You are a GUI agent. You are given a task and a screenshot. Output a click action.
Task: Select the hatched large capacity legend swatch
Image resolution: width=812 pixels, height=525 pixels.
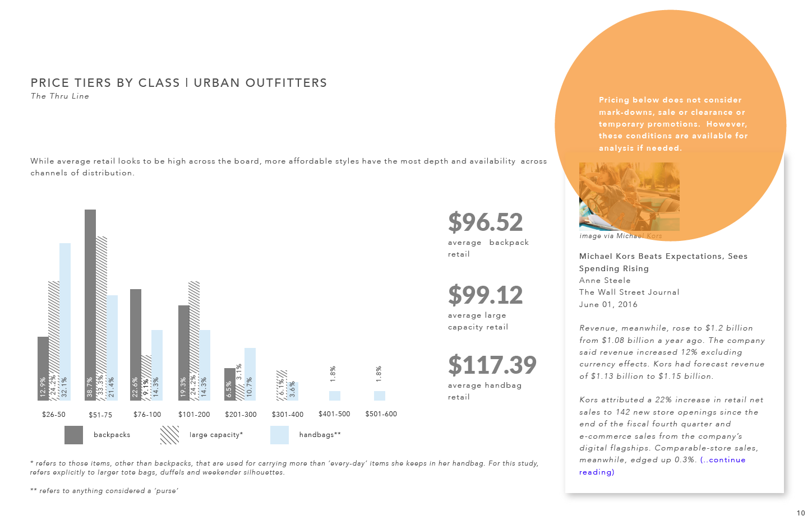(169, 435)
